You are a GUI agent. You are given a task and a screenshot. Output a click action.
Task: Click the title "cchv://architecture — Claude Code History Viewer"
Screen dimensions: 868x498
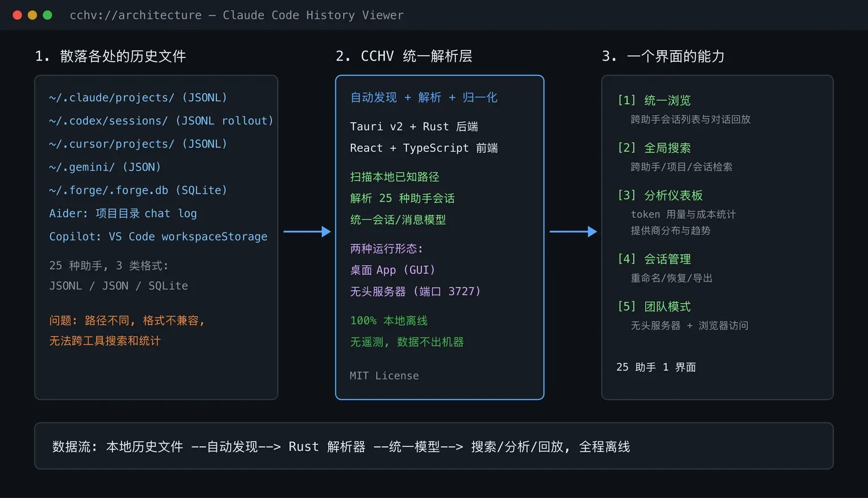[x=237, y=15]
